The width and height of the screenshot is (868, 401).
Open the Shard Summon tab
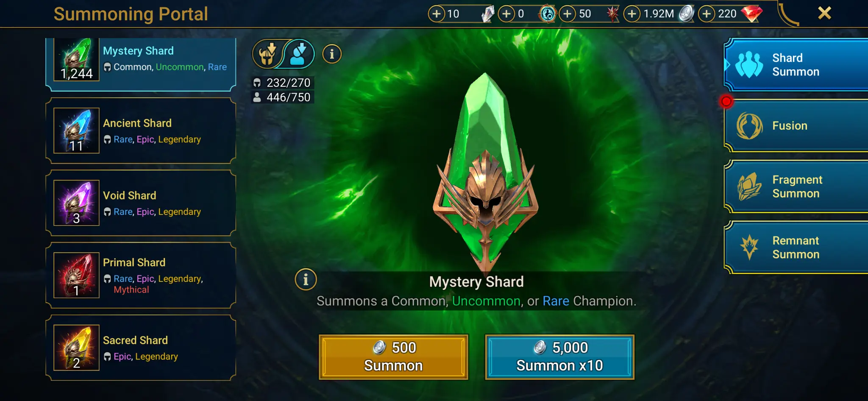coord(796,65)
